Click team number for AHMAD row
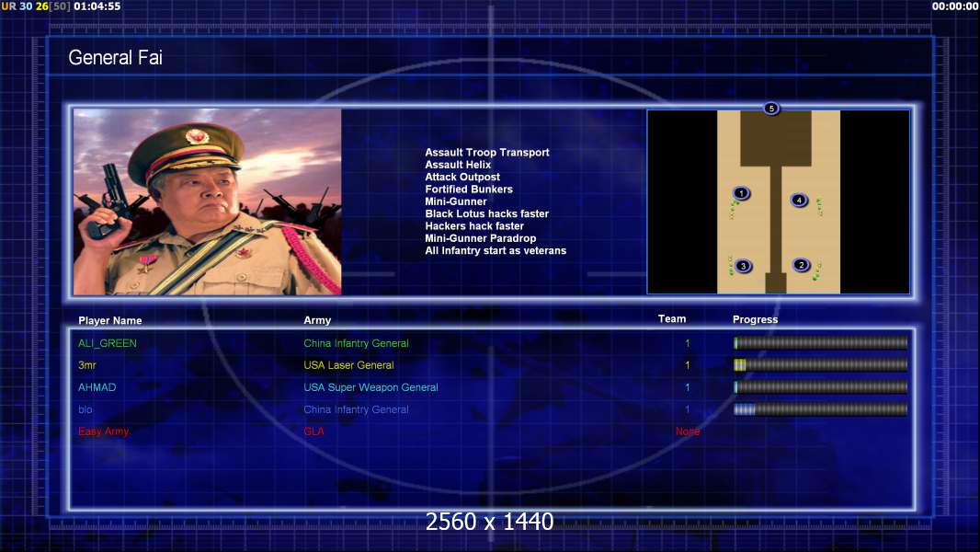 pyautogui.click(x=688, y=387)
